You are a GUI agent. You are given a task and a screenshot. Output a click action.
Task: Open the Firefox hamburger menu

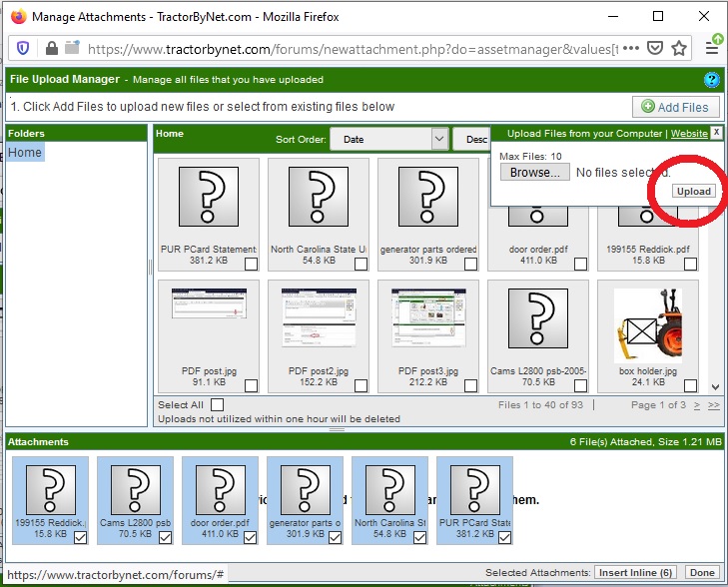712,48
